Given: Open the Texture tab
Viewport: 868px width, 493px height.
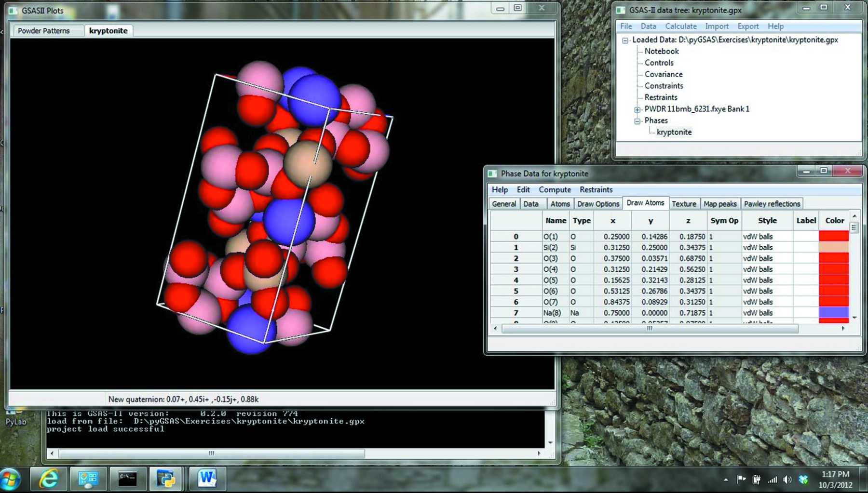Looking at the screenshot, I should tap(684, 204).
